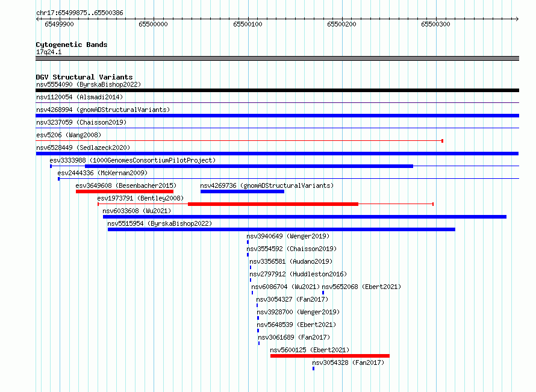Click ruler position 65500000
The width and height of the screenshot is (536, 392).
click(x=153, y=24)
